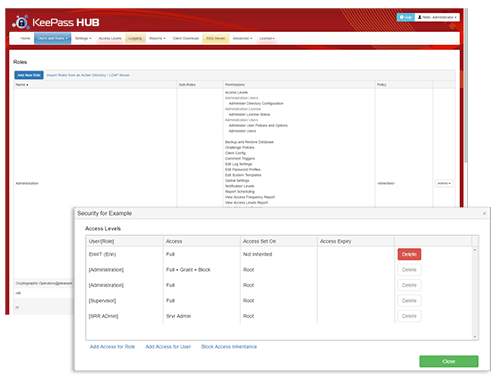The height and width of the screenshot is (379, 500).
Task: Go to the Home menu item
Action: pyautogui.click(x=25, y=38)
